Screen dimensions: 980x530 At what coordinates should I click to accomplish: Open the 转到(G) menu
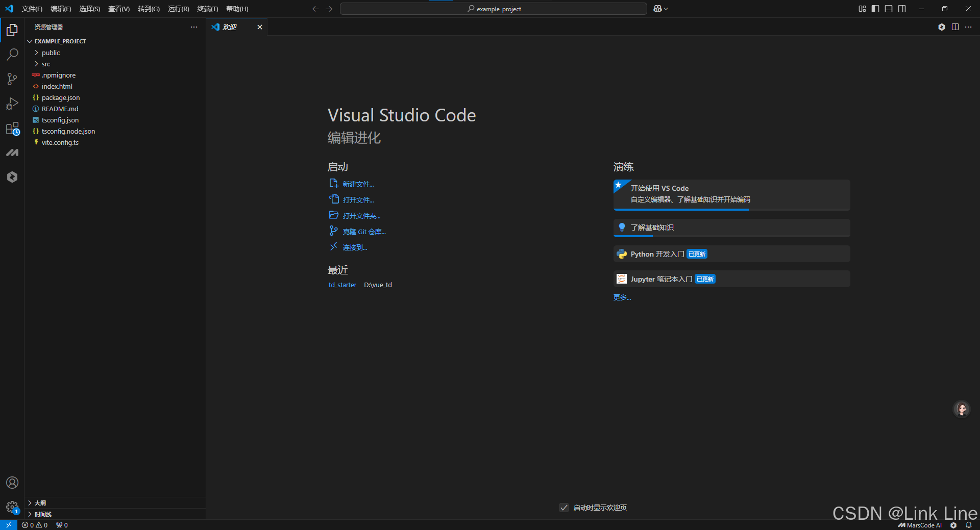pyautogui.click(x=149, y=9)
